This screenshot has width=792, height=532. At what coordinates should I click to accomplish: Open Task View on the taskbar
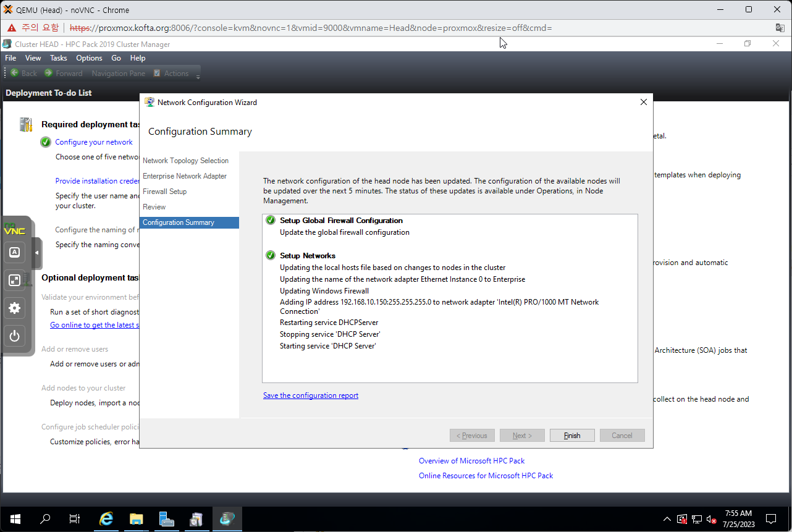tap(75, 519)
